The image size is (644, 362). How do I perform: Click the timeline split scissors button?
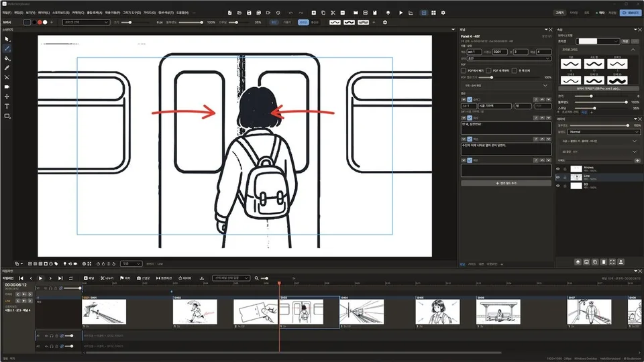tap(107, 278)
